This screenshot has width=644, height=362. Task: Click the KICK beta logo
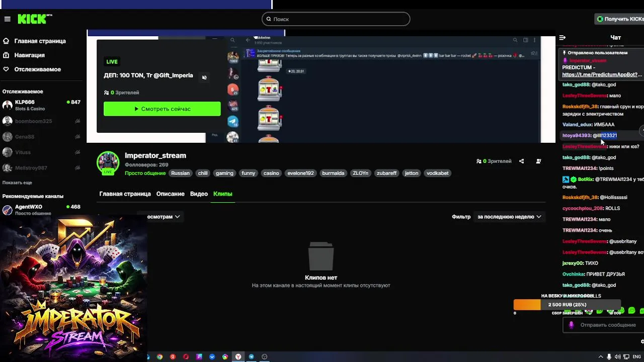pos(35,19)
